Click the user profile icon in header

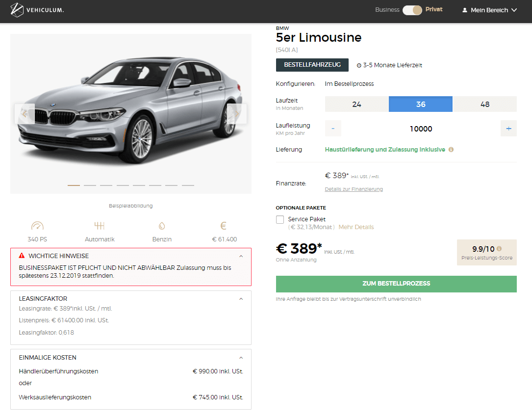465,10
